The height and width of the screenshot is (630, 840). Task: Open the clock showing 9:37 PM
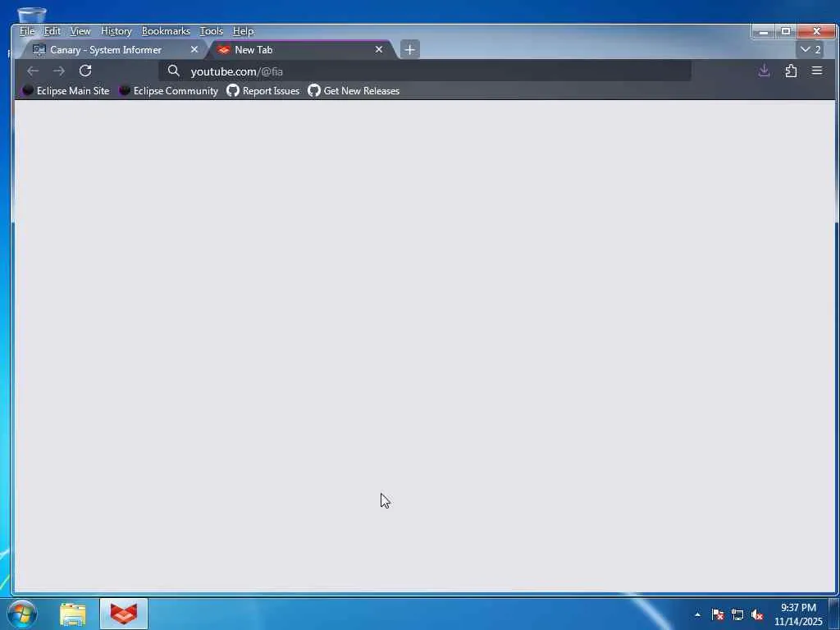point(798,614)
